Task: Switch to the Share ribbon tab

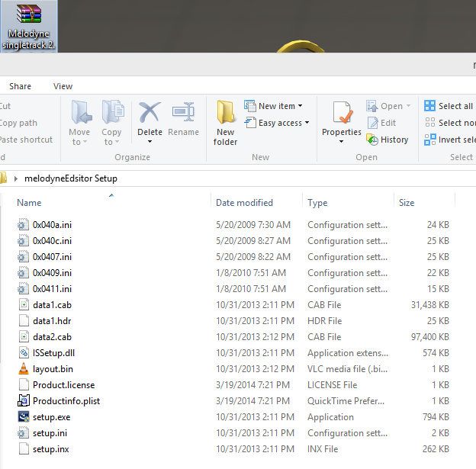Action: pyautogui.click(x=20, y=86)
